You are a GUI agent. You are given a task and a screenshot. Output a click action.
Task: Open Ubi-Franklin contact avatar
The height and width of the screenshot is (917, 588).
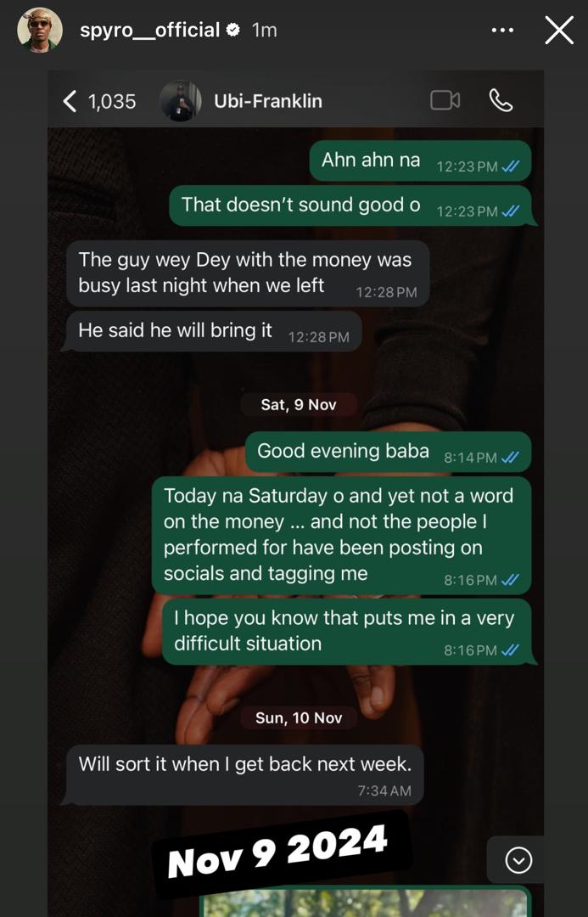pos(180,100)
